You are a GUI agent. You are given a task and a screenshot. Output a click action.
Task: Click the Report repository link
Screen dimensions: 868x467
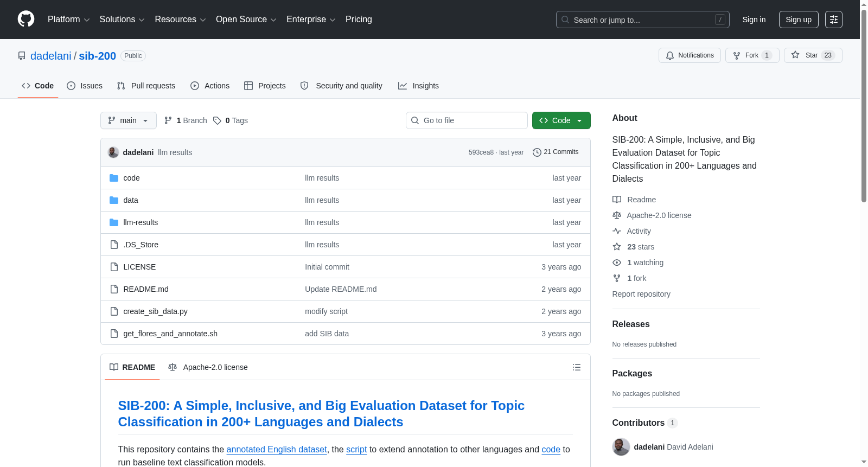(x=641, y=294)
